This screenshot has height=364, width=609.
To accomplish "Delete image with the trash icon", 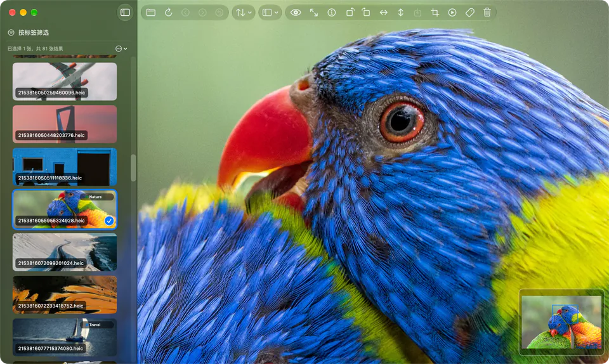I will [487, 13].
